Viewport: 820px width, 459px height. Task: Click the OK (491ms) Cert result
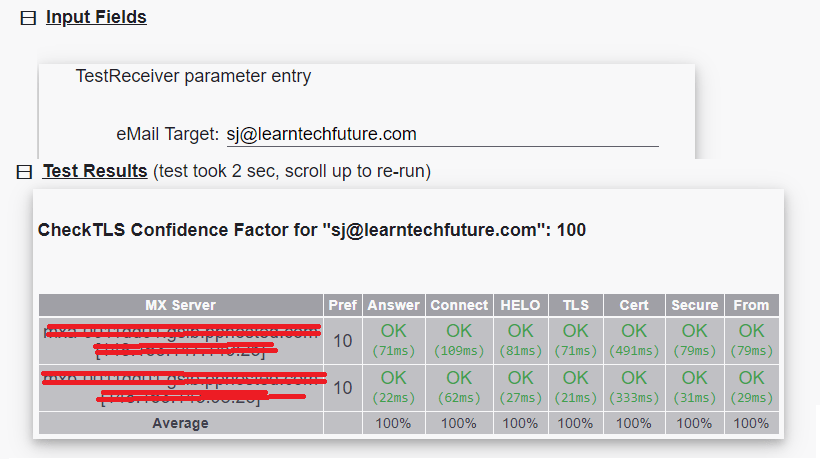(634, 340)
